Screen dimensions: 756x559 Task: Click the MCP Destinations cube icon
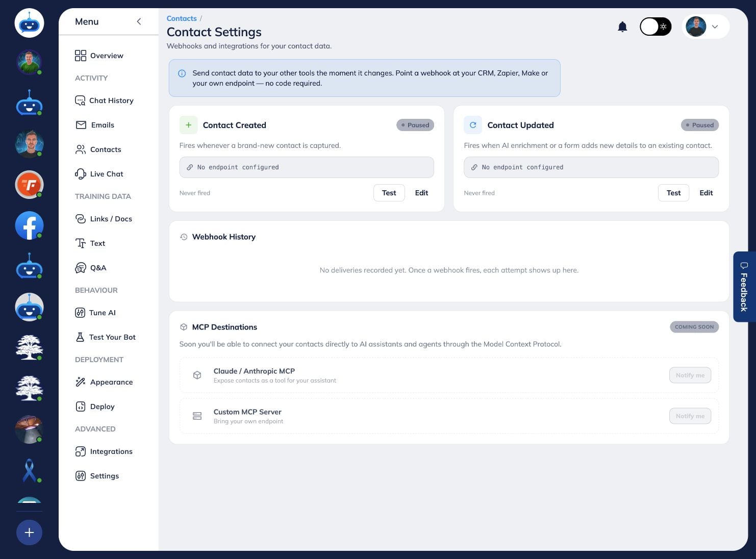(184, 327)
